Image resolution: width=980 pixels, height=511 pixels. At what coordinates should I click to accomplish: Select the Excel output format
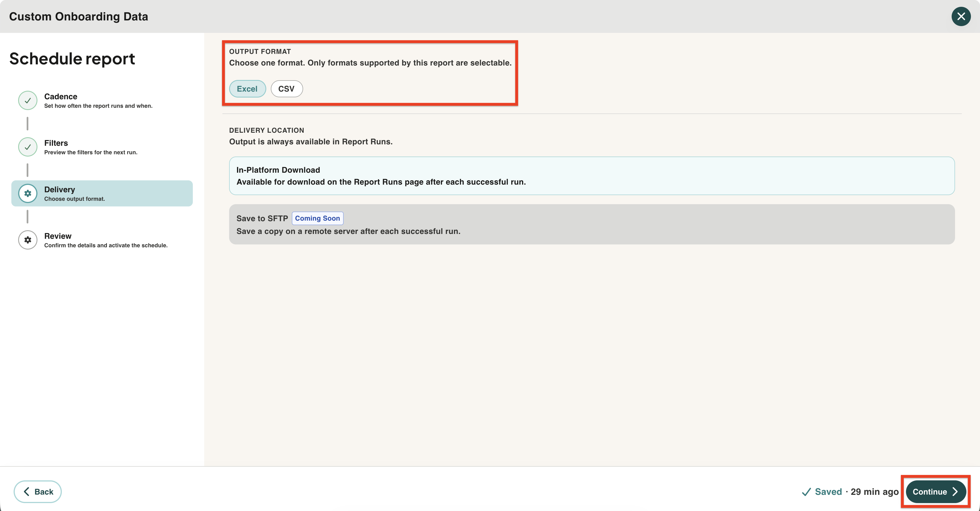(x=247, y=89)
